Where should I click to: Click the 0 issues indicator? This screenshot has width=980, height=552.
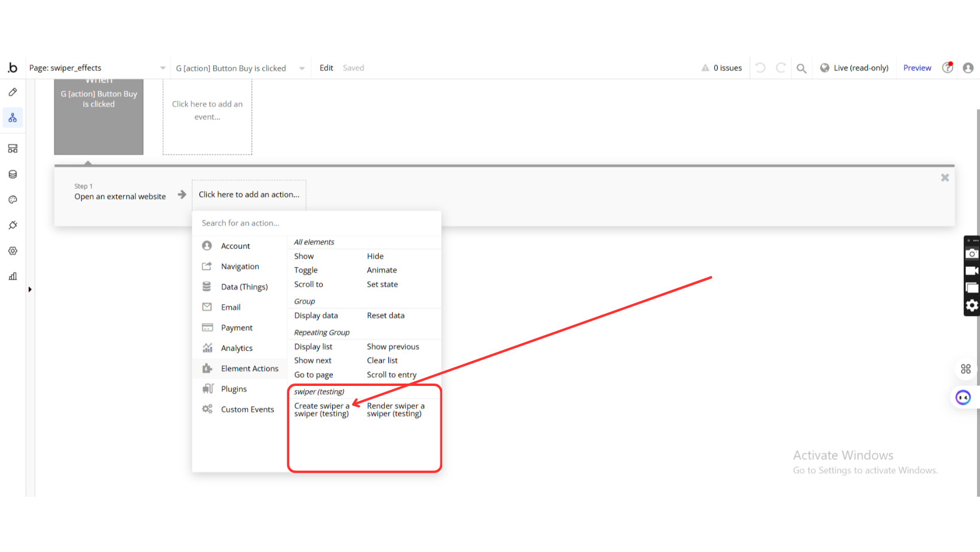pos(722,68)
